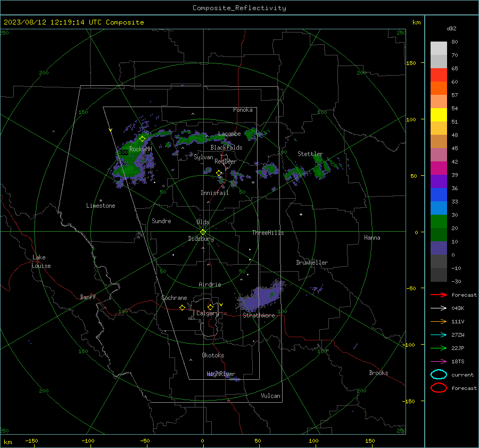Click the dBZ legend heading
Screen dimensions: 479x448
pyautogui.click(x=451, y=29)
